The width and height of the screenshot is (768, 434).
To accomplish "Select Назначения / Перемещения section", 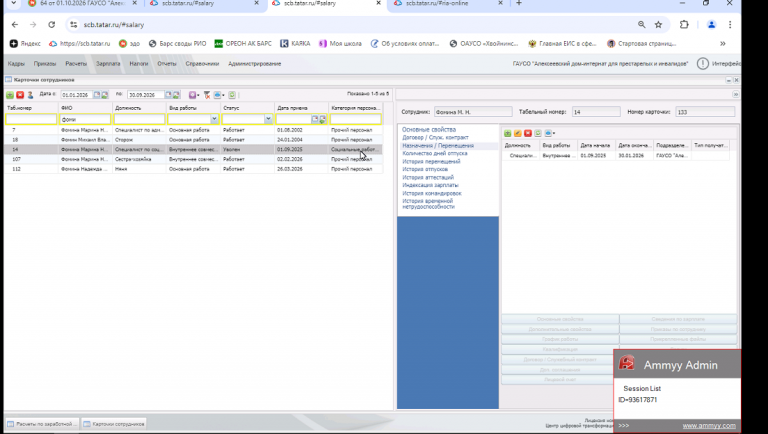I will (438, 145).
